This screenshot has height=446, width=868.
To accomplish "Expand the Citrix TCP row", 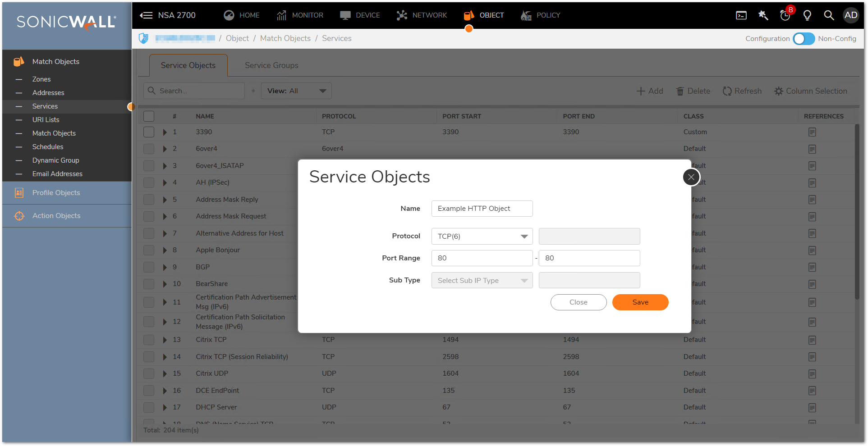I will point(165,340).
